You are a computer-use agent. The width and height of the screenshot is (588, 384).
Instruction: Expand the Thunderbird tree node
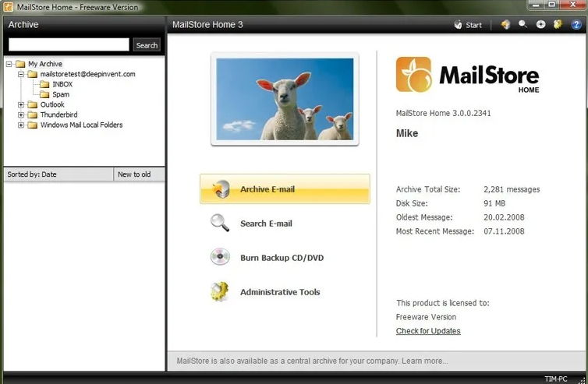point(21,114)
